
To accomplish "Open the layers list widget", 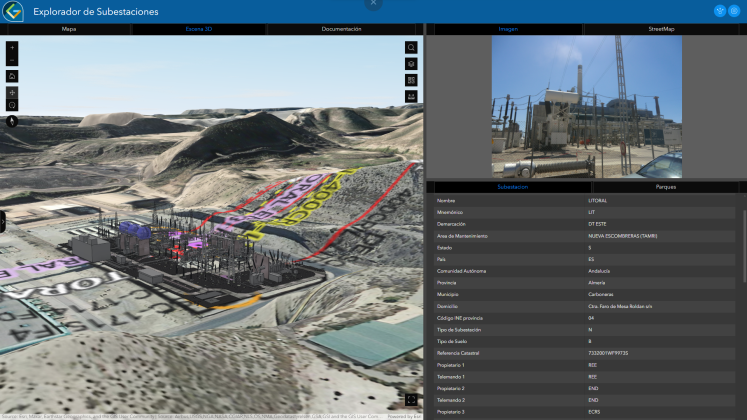I will coord(411,63).
